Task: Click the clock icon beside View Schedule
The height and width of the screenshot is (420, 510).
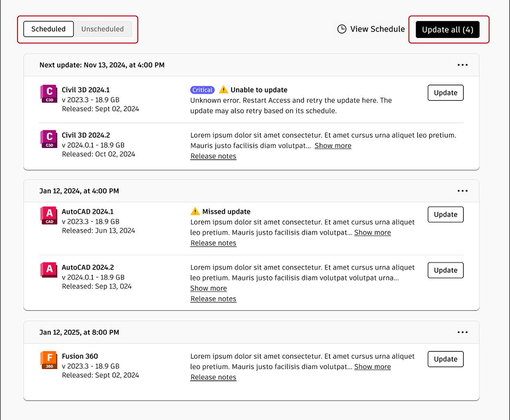Action: (342, 29)
